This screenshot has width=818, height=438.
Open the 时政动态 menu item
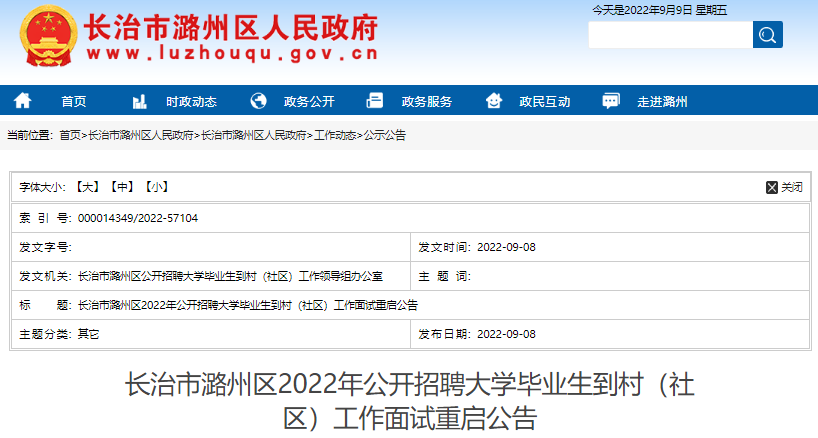[191, 101]
